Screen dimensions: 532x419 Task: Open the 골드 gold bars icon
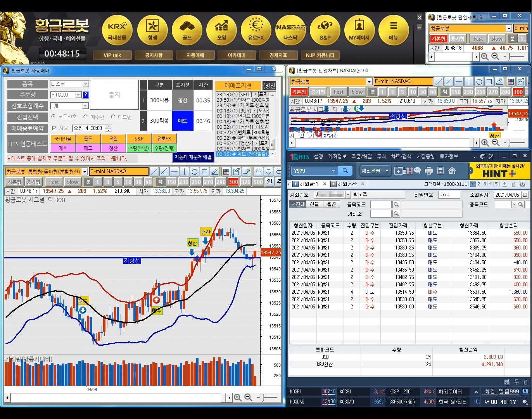pos(187,30)
